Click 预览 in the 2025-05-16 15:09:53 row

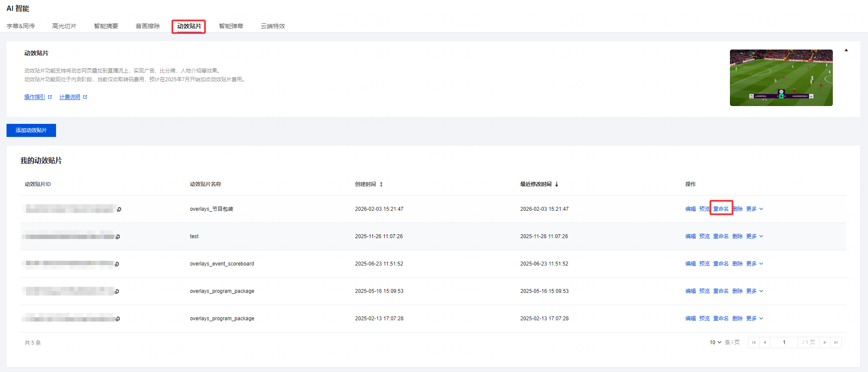tap(704, 291)
